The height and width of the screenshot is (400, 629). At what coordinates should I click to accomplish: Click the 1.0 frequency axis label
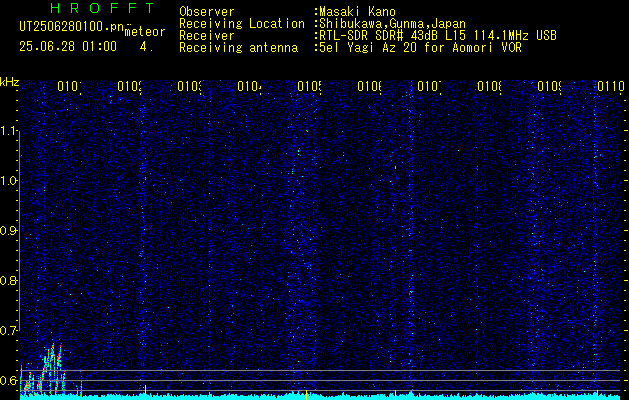click(9, 181)
